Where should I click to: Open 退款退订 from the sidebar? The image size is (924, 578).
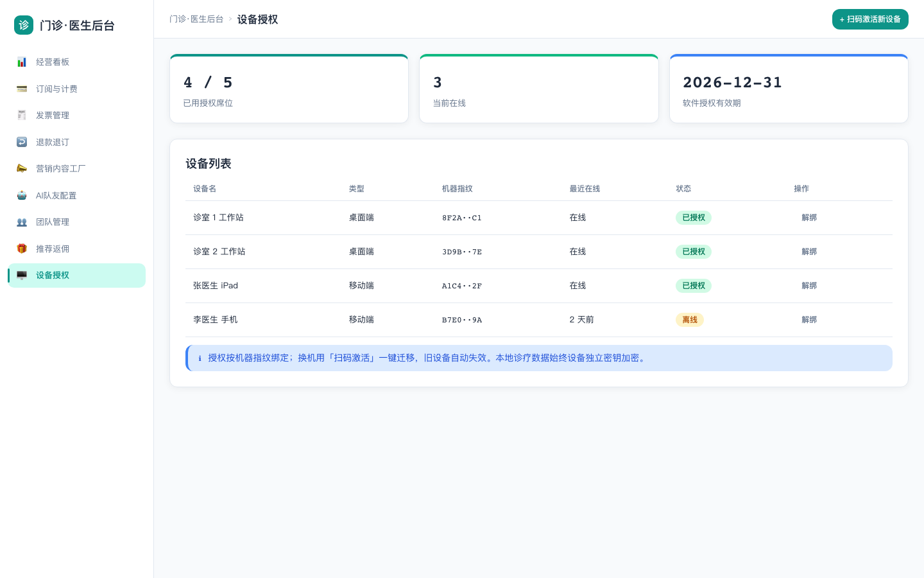pyautogui.click(x=77, y=142)
